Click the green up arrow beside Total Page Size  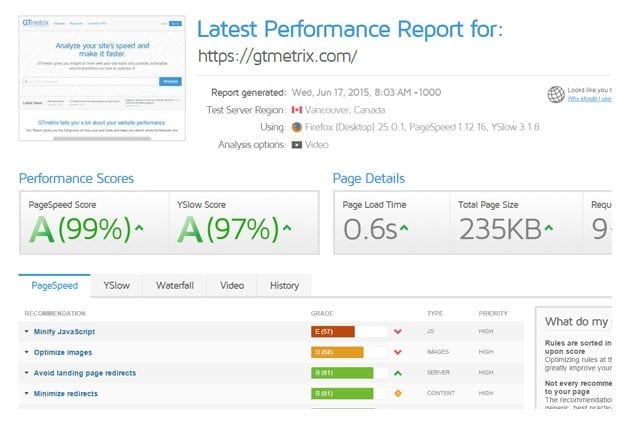coord(549,228)
